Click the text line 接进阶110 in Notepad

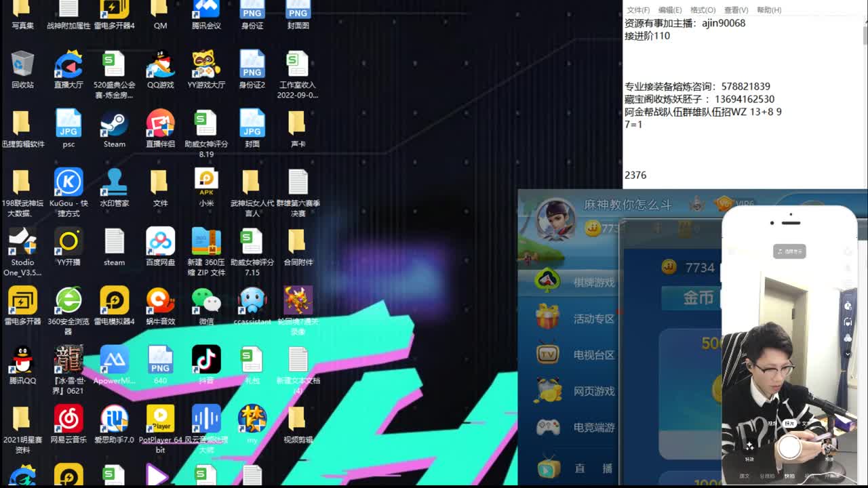(647, 36)
